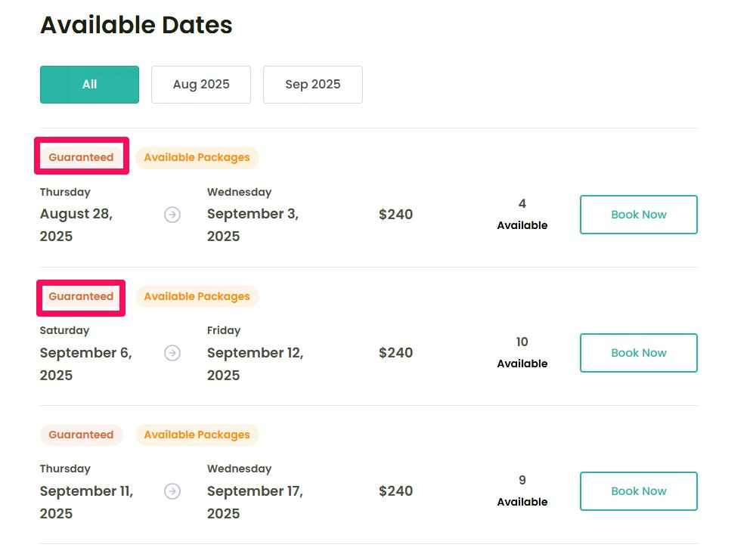Filter dates by Sep 2025 tab
The image size is (750, 560).
pyautogui.click(x=313, y=85)
